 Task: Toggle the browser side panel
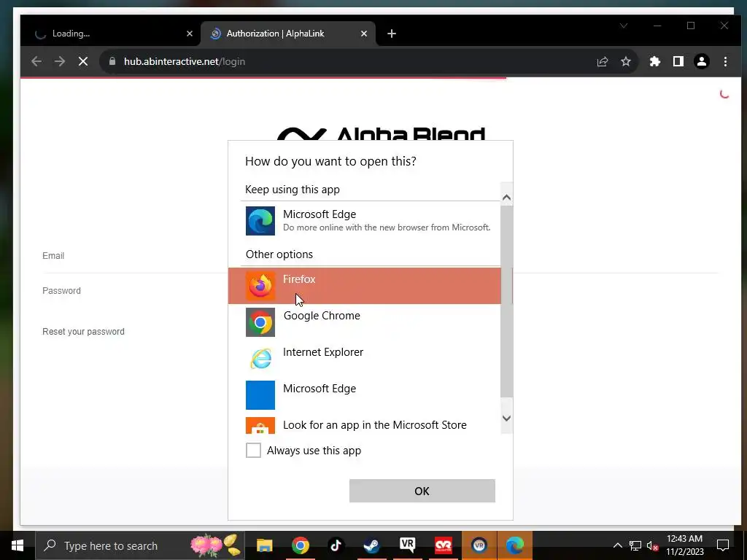[x=678, y=61]
